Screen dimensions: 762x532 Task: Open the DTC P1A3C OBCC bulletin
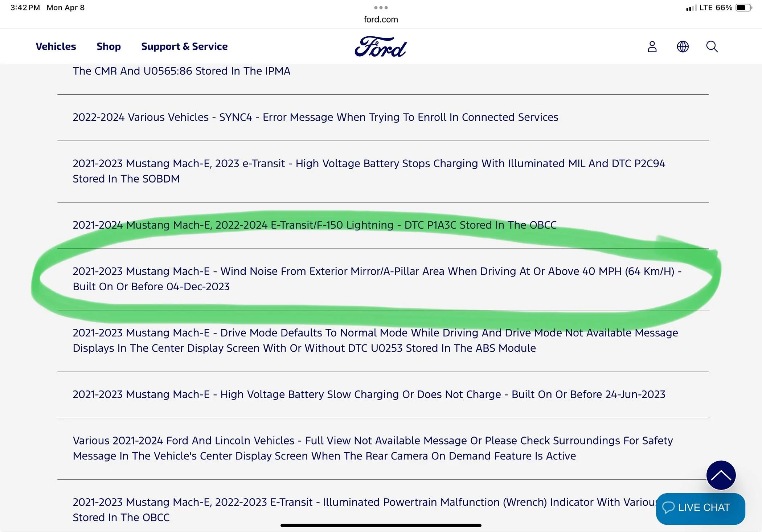click(314, 225)
